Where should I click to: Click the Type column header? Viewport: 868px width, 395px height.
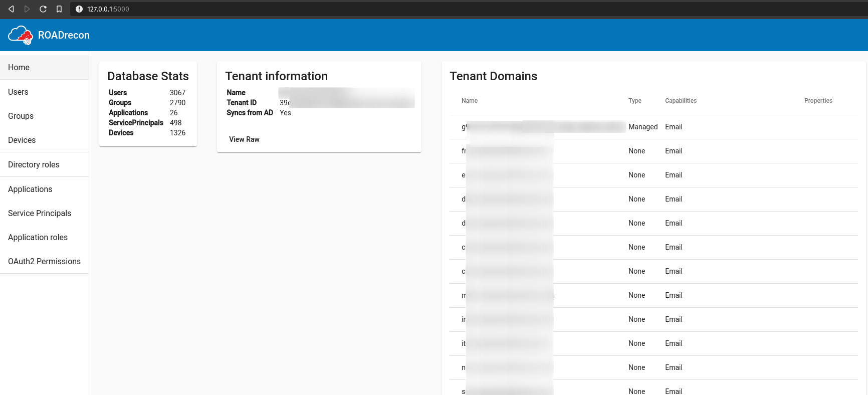(x=635, y=101)
